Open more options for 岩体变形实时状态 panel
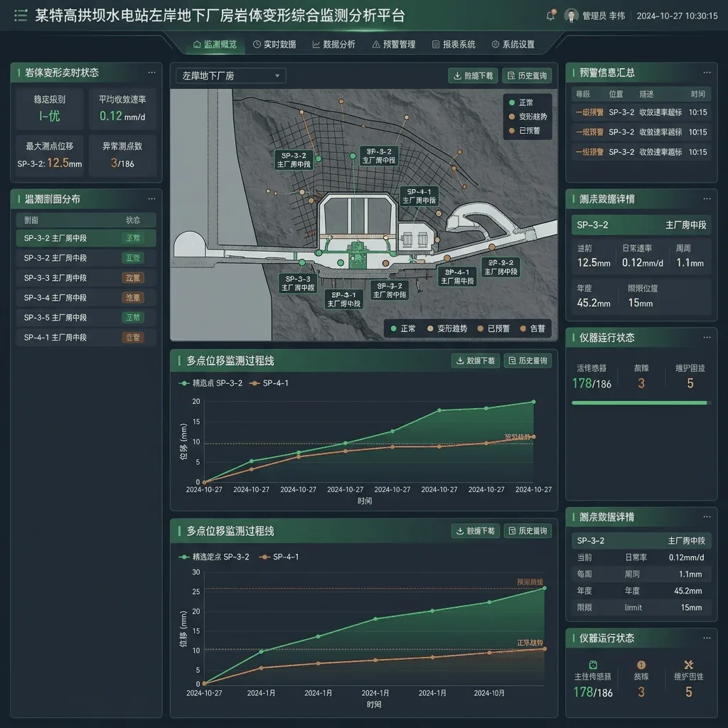This screenshot has width=728, height=728. click(x=152, y=73)
